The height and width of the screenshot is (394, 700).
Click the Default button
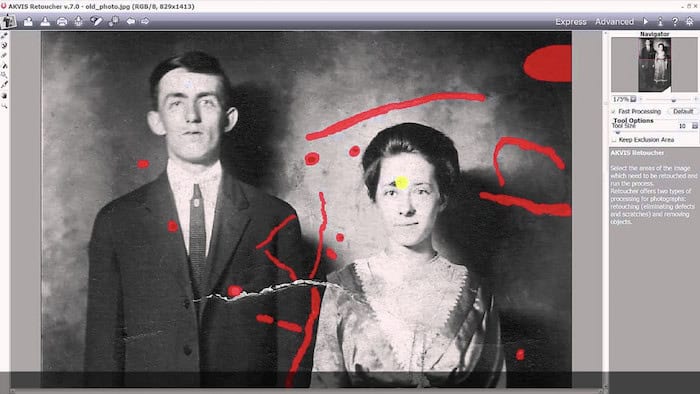pos(683,111)
